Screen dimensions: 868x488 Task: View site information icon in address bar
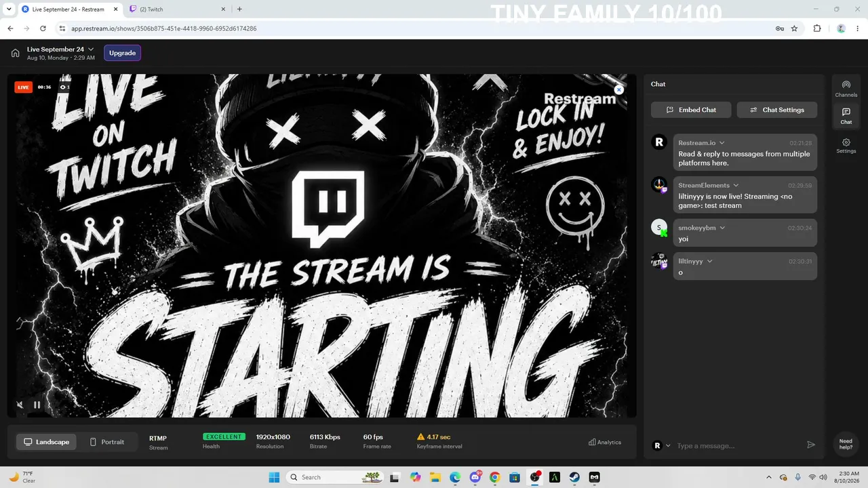coord(62,28)
